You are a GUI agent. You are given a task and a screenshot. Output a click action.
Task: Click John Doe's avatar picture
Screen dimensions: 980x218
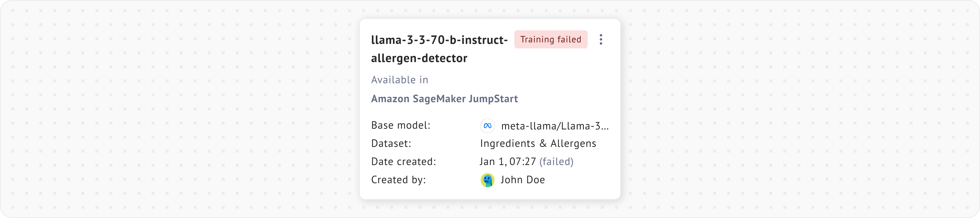(x=487, y=180)
